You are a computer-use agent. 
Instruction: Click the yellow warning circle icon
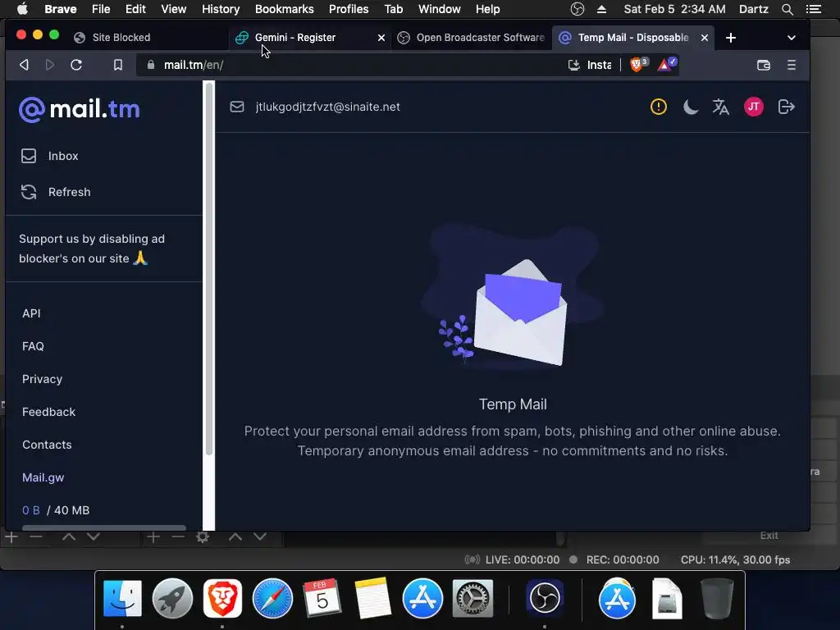[x=659, y=107]
